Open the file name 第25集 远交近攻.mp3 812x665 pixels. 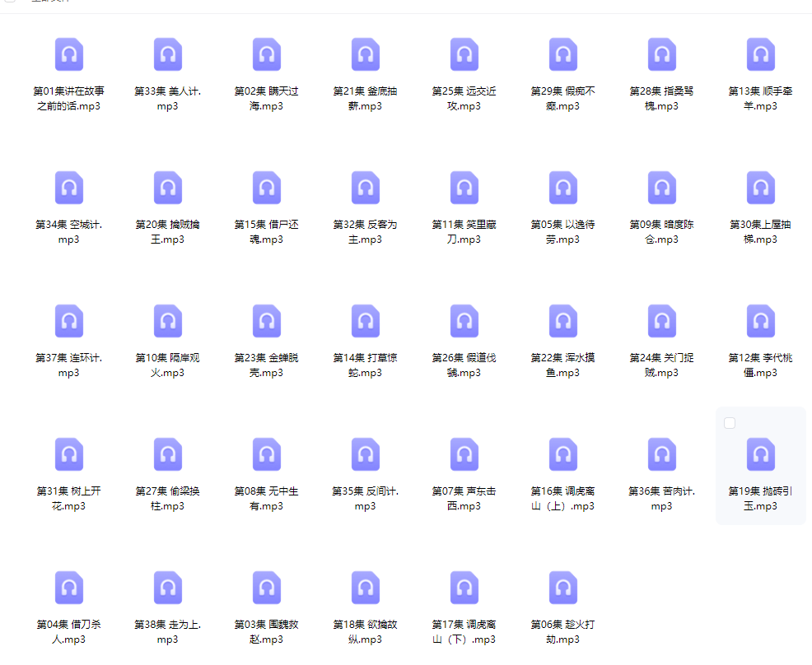click(464, 99)
